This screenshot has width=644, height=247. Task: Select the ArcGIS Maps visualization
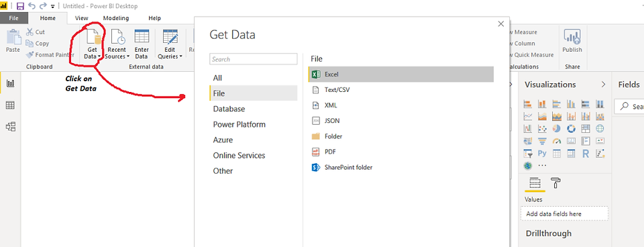click(528, 166)
